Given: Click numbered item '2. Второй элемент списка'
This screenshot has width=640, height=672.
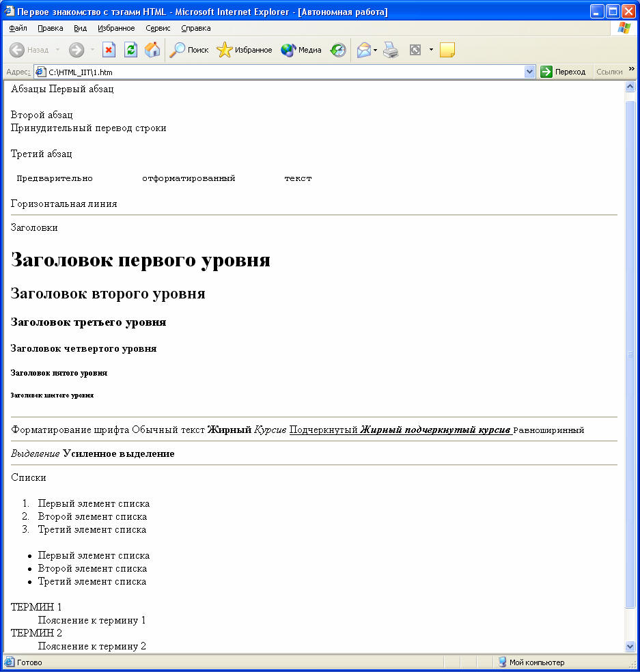Looking at the screenshot, I should pyautogui.click(x=85, y=517).
